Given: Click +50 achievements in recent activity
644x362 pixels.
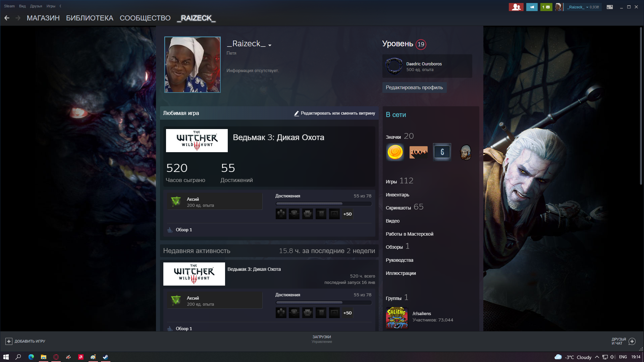Looking at the screenshot, I should 347,313.
